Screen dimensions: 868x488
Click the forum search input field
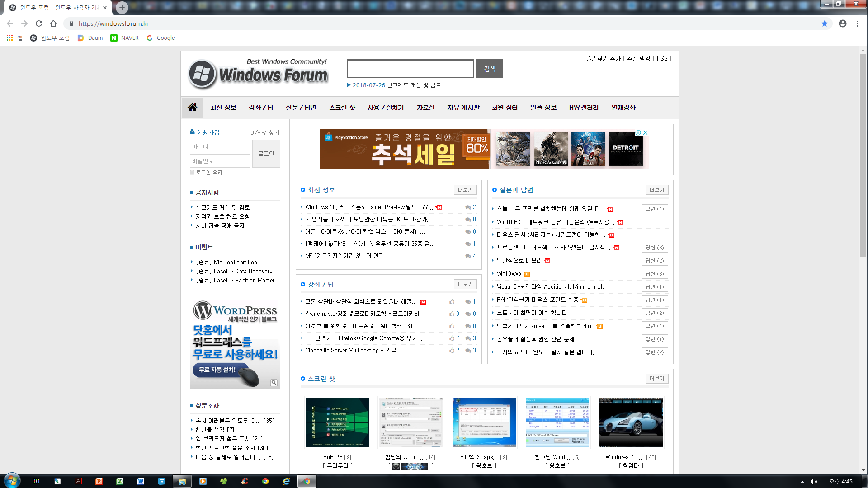pos(410,69)
